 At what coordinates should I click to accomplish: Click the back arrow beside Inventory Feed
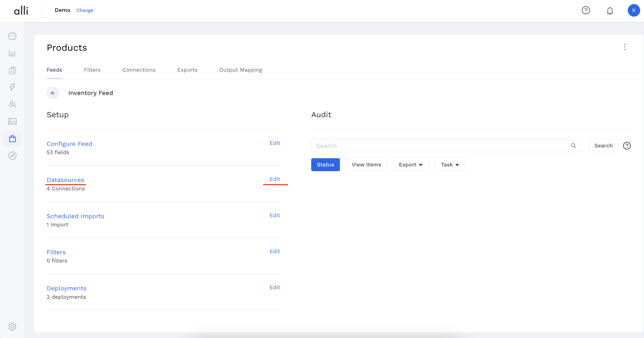coord(53,93)
